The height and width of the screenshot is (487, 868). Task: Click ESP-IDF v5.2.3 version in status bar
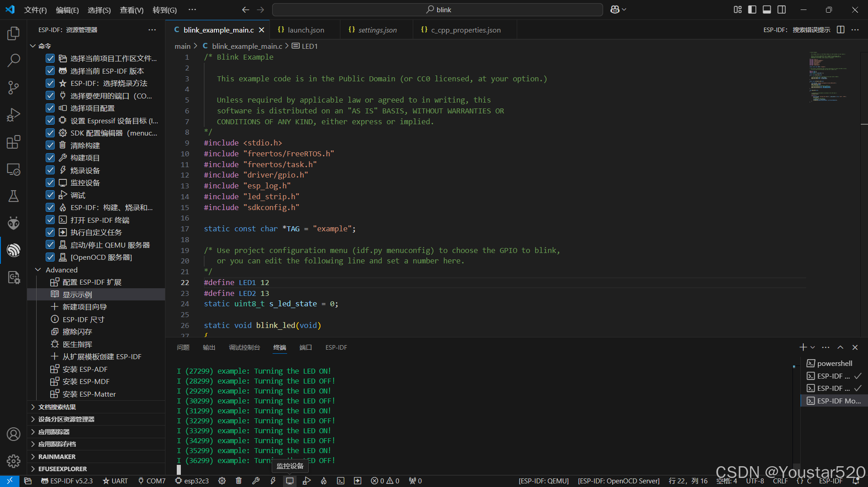[67, 481]
